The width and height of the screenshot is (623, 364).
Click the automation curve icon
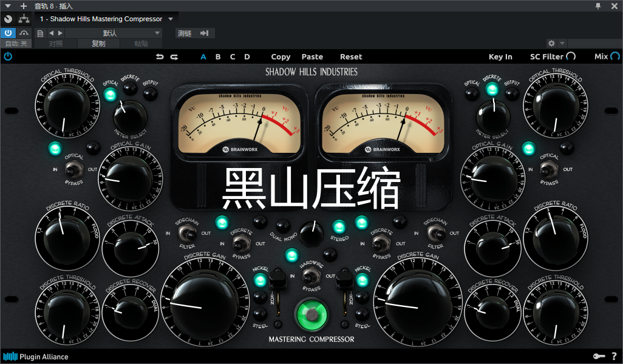coord(24,33)
